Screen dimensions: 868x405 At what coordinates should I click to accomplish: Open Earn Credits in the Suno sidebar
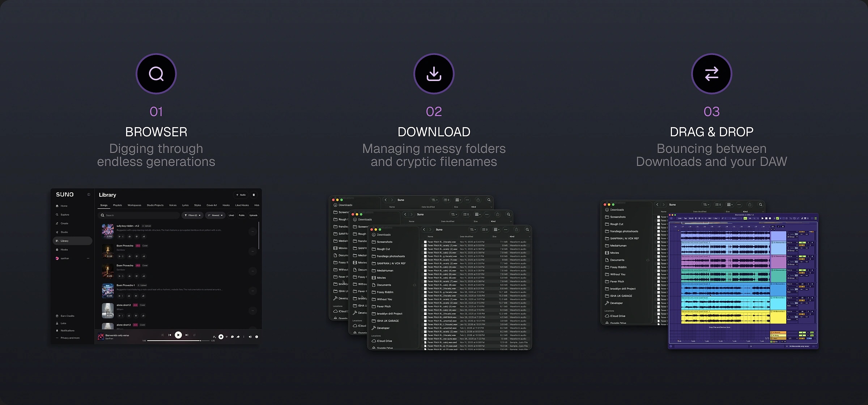coord(65,316)
